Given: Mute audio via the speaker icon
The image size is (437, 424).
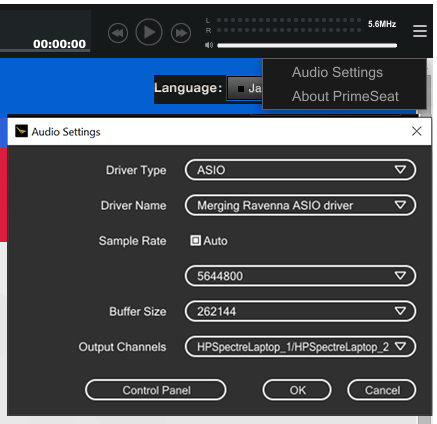Looking at the screenshot, I should (209, 45).
